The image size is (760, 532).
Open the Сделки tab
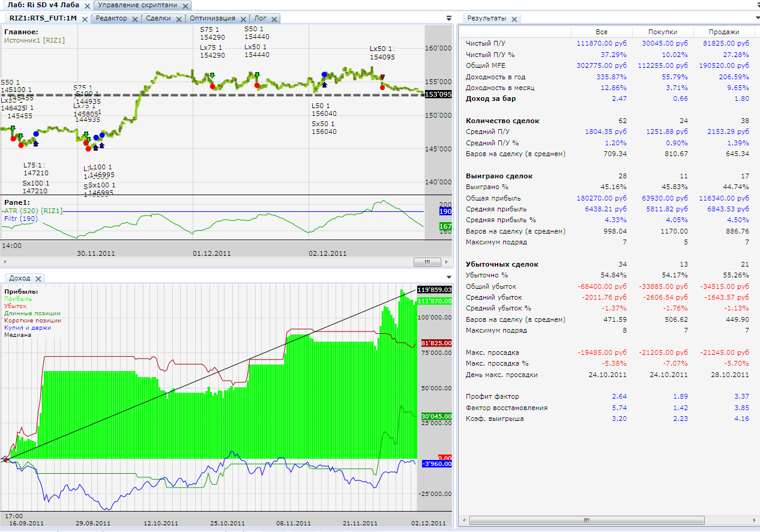pyautogui.click(x=158, y=19)
